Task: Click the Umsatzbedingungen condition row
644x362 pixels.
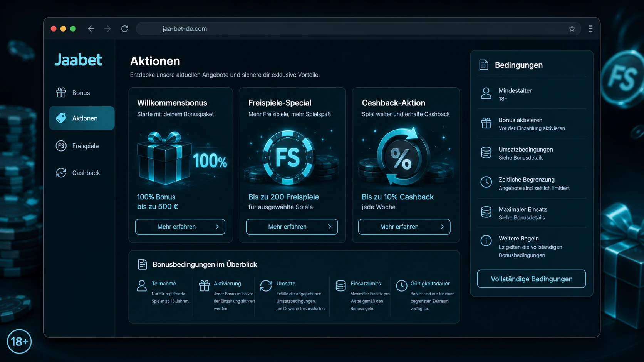Action: [x=532, y=153]
